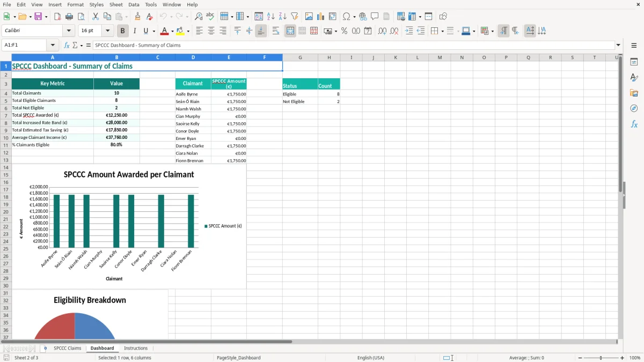The image size is (644, 362).
Task: Open Special Character dropdown arrow
Action: [x=355, y=17]
